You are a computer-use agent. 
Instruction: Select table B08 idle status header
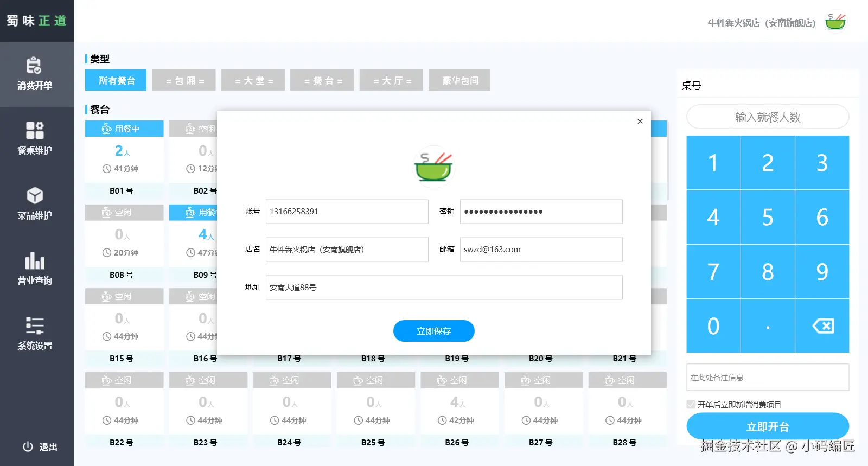tap(124, 212)
